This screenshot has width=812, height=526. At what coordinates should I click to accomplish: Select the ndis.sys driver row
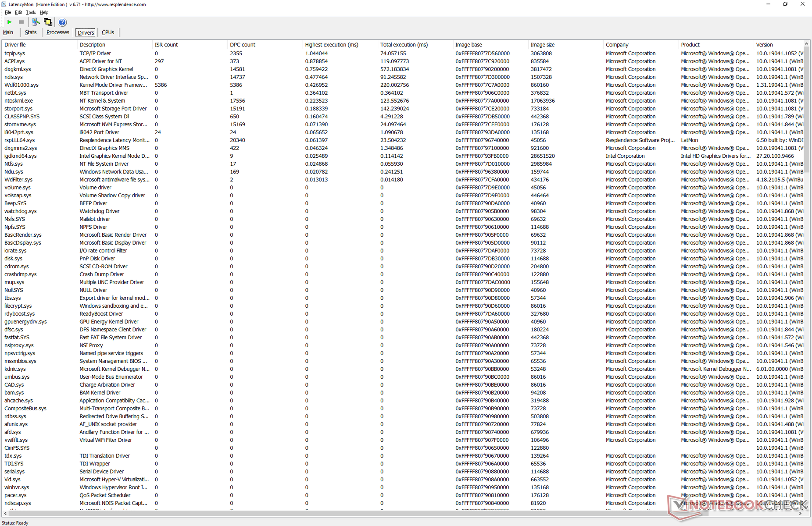tap(403, 77)
